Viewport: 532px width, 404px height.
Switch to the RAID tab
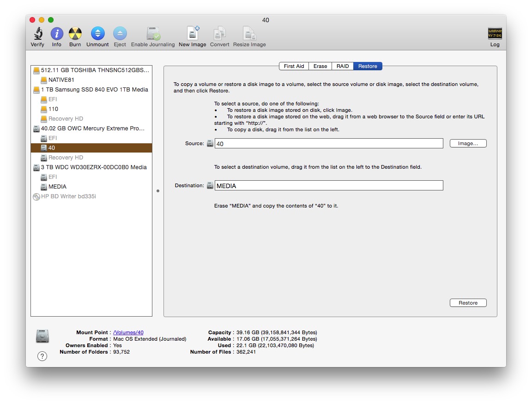[343, 66]
